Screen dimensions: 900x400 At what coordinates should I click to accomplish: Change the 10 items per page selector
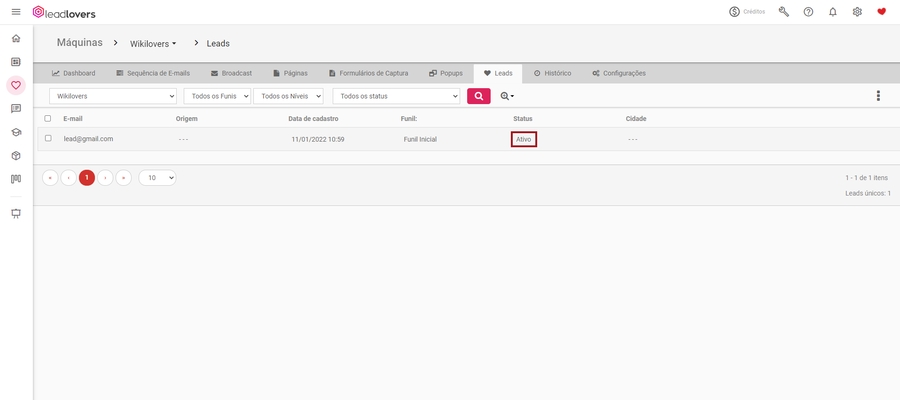point(157,178)
